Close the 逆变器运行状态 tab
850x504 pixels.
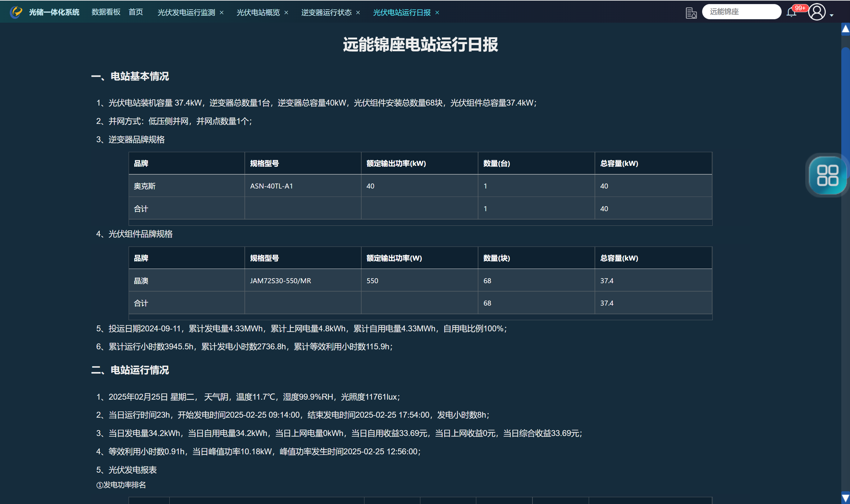pos(358,12)
